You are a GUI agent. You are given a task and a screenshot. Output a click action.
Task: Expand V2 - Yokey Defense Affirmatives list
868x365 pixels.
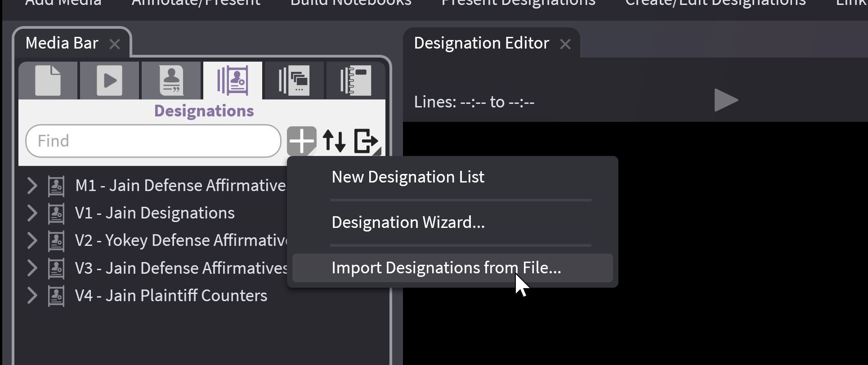click(32, 240)
